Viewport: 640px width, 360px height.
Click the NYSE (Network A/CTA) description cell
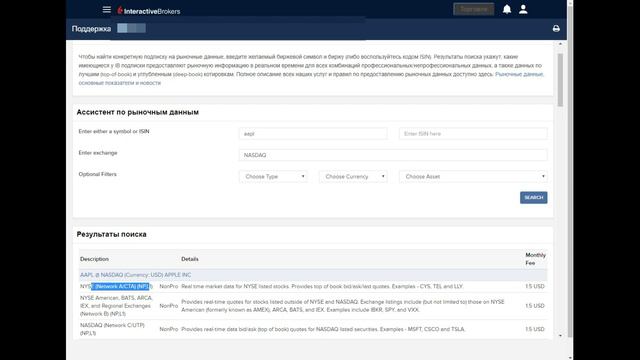[x=116, y=286]
